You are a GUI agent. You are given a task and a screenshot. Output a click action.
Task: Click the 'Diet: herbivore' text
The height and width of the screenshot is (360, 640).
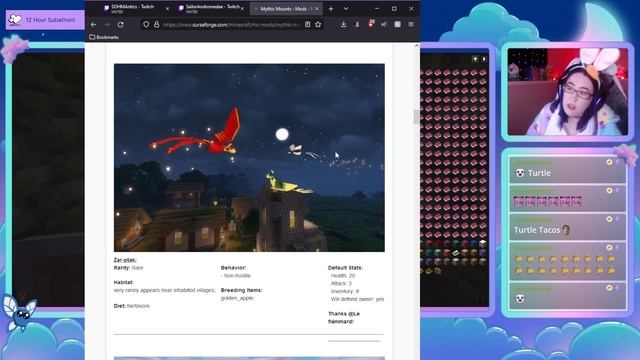tap(131, 306)
